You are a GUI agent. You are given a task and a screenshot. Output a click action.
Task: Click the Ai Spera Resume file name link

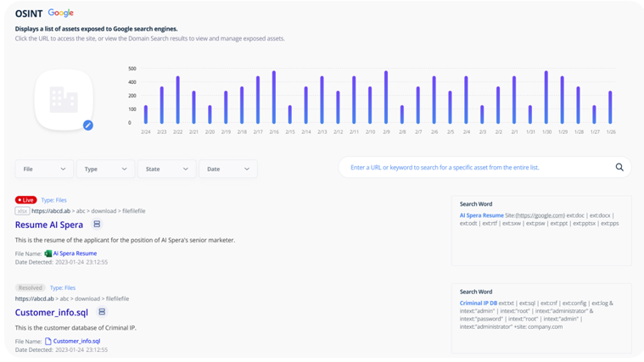click(75, 253)
